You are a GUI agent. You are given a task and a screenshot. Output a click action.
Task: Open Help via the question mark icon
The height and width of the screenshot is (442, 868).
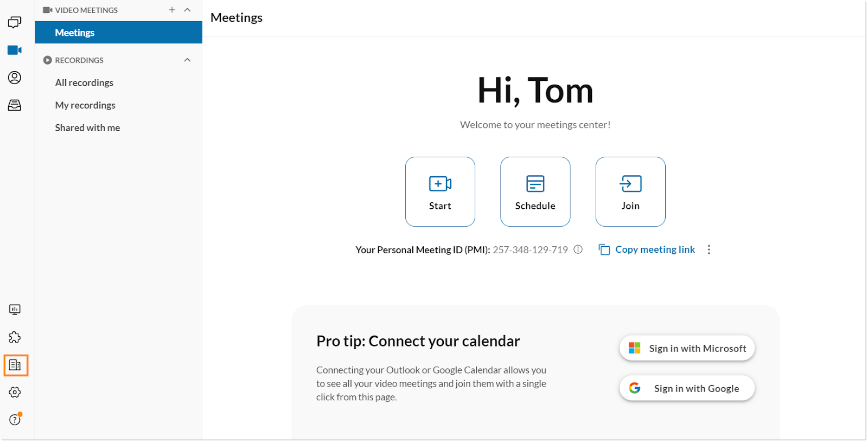[15, 419]
